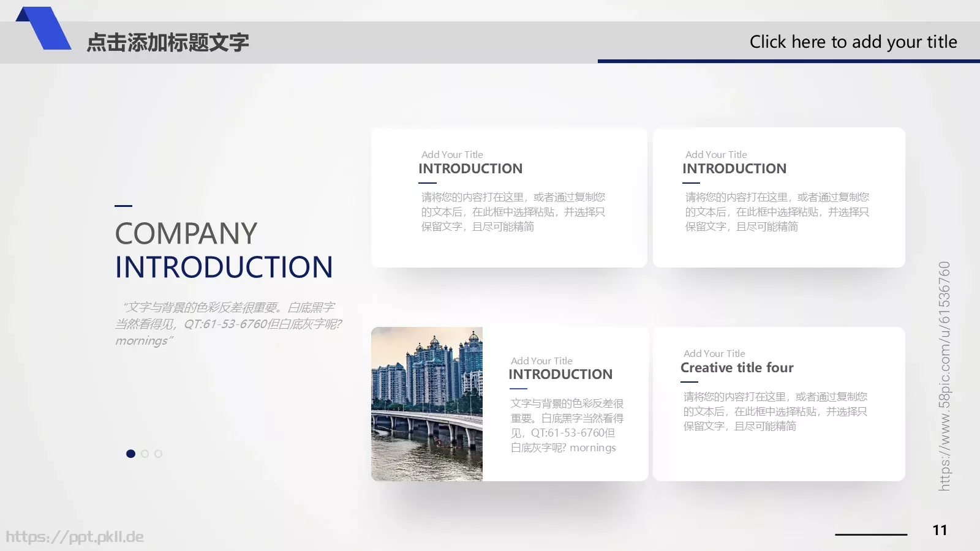Image resolution: width=980 pixels, height=551 pixels.
Task: Select body paragraph in the top-left card
Action: click(513, 212)
